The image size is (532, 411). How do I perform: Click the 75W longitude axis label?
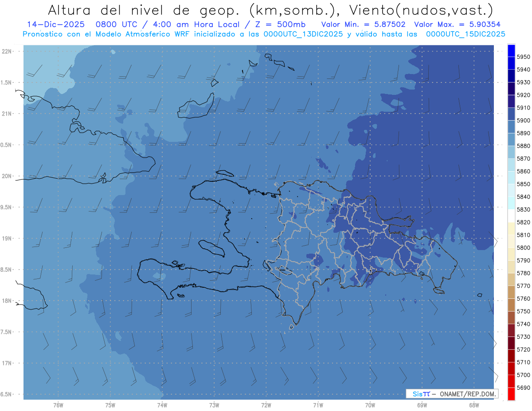click(x=110, y=405)
